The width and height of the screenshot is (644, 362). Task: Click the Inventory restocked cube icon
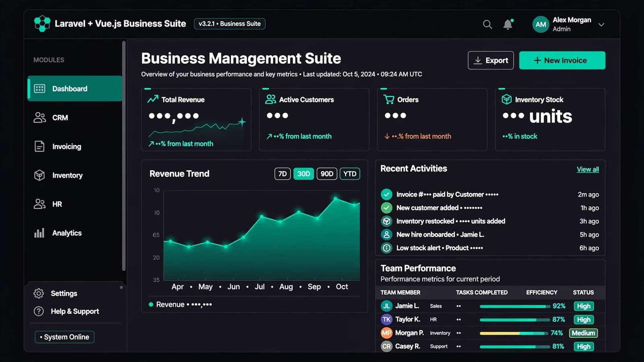pyautogui.click(x=386, y=221)
